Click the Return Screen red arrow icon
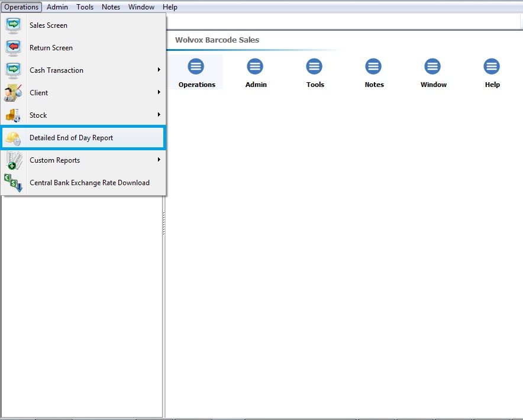This screenshot has width=523, height=420. [x=14, y=48]
